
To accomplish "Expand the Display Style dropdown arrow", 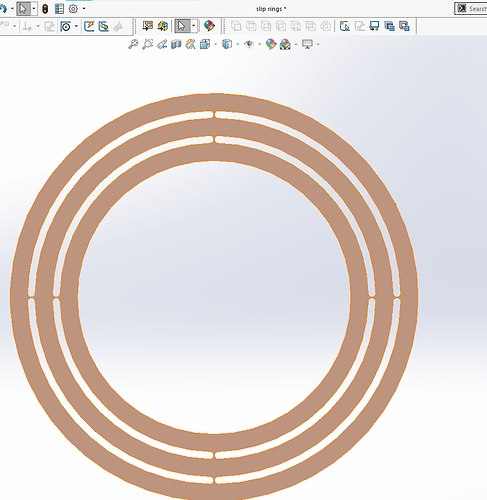I will 237,44.
